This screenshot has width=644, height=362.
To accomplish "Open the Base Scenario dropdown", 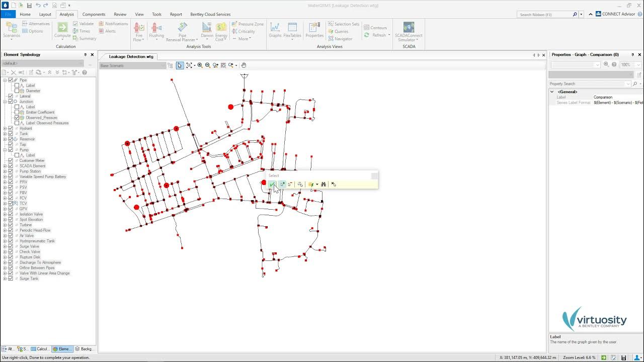I will pos(132,65).
